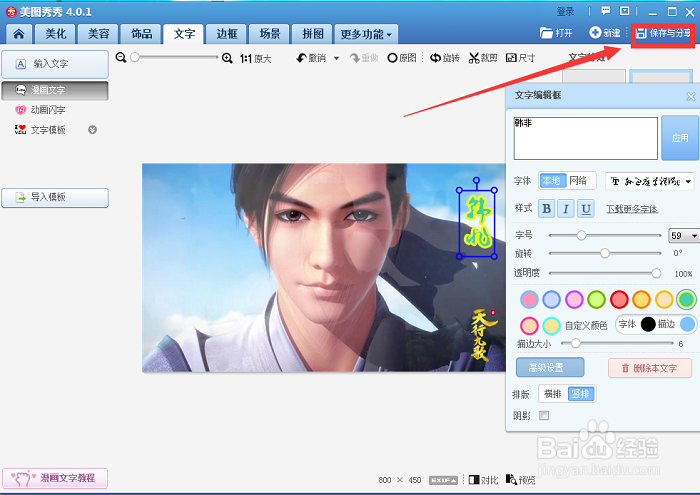Screen dimensions: 700x495
Task: Expand the undo history arrow
Action: point(337,58)
